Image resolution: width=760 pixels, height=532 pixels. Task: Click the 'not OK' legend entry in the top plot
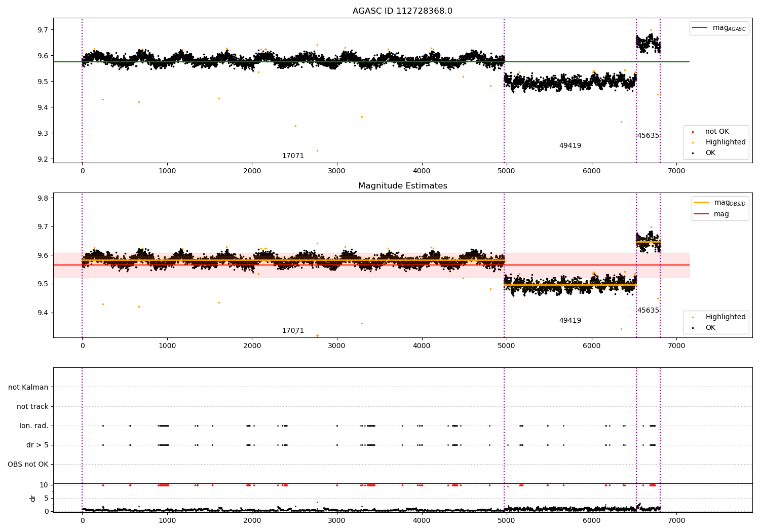click(x=717, y=132)
